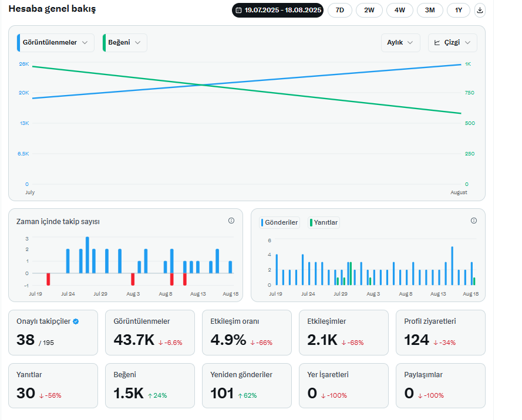
Task: Click the verified badge next to Onaylı takipçiler
Action: 76,321
